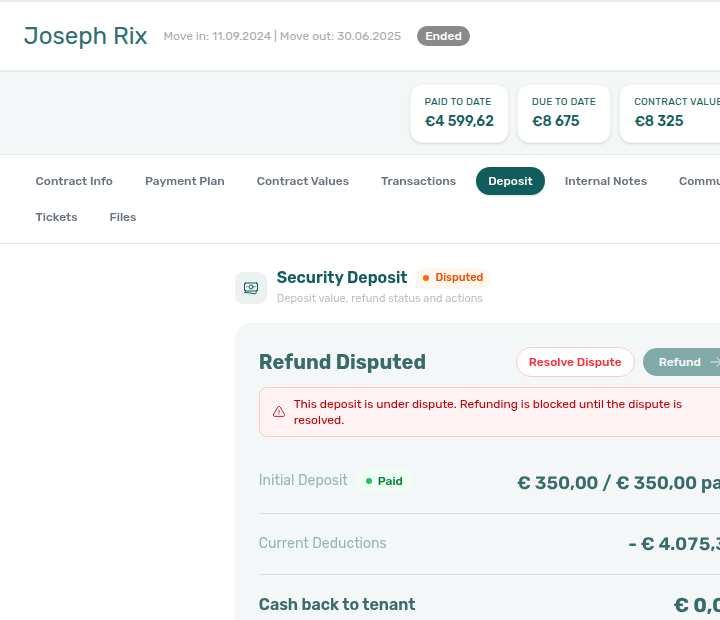This screenshot has height=620, width=720.
Task: Click the - € 4.075 deductions amount
Action: coord(674,544)
